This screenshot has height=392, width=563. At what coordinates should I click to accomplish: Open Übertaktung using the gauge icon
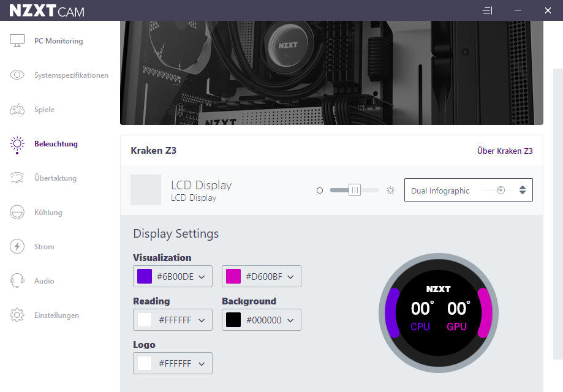17,178
